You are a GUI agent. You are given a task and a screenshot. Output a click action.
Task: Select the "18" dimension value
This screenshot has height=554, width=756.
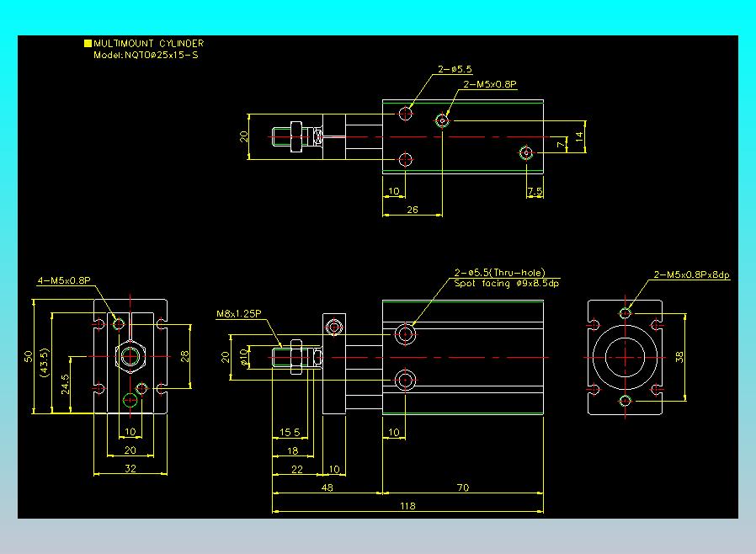tap(292, 450)
